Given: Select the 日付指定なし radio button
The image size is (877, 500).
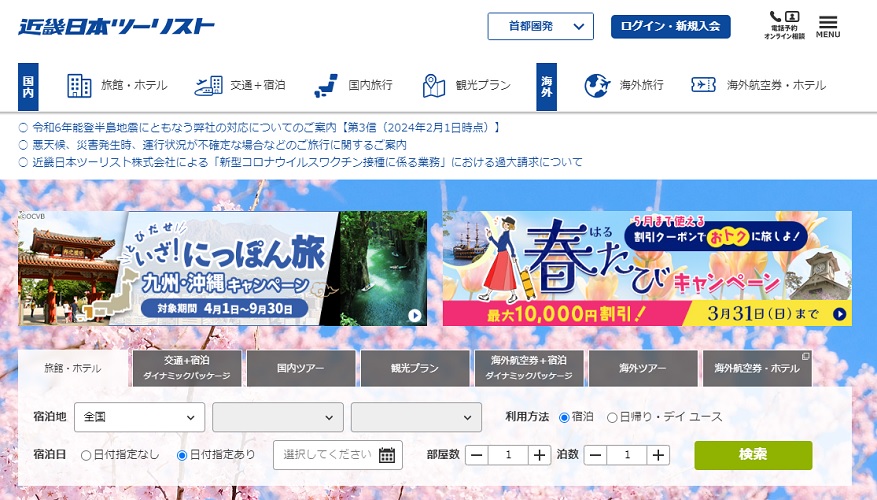Looking at the screenshot, I should [86, 455].
